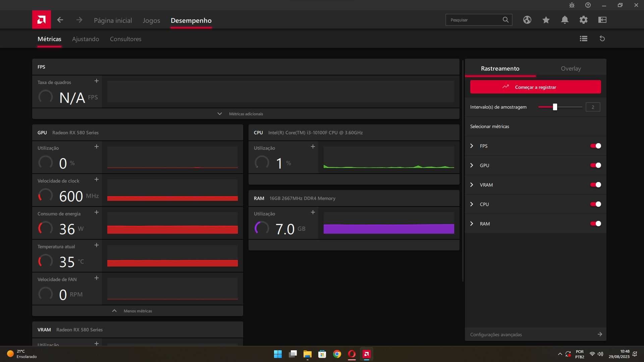Switch to Consultores sub-tab
This screenshot has width=644, height=362.
[126, 39]
